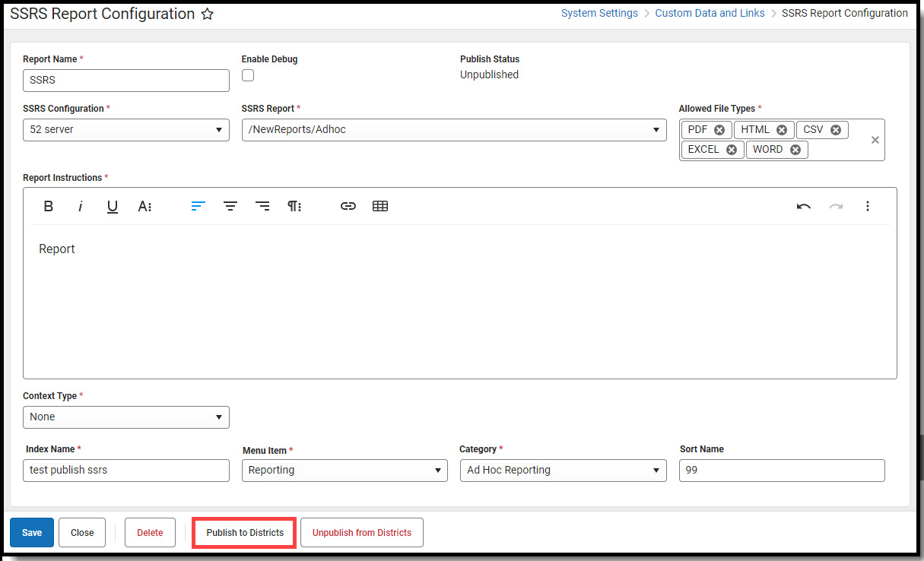The width and height of the screenshot is (924, 561).
Task: Click the Publish to Districts button
Action: [x=243, y=532]
